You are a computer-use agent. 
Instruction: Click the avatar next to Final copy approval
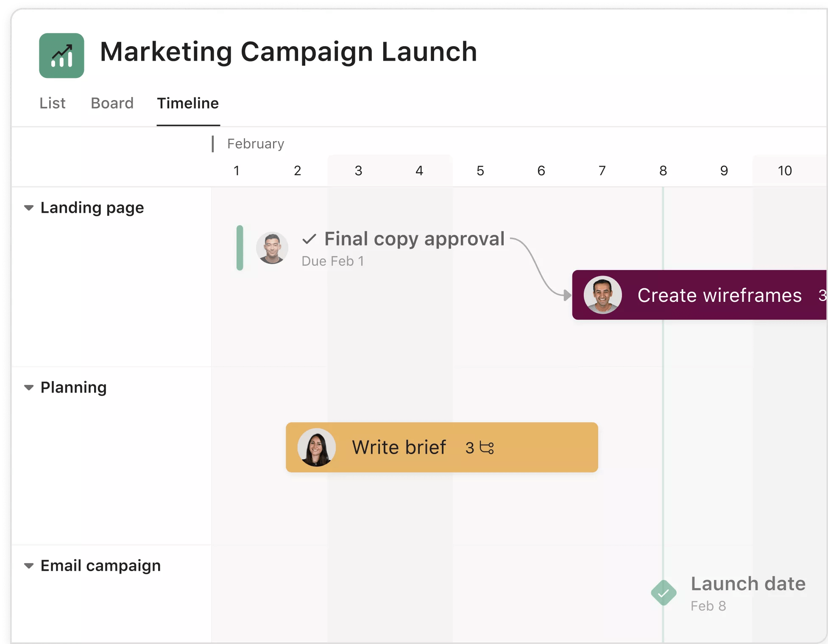tap(272, 248)
